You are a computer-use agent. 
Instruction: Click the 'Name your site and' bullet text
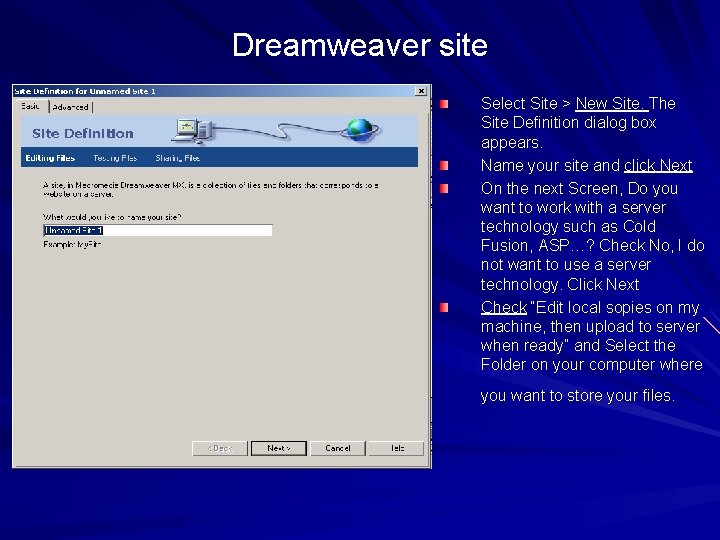pos(550,165)
